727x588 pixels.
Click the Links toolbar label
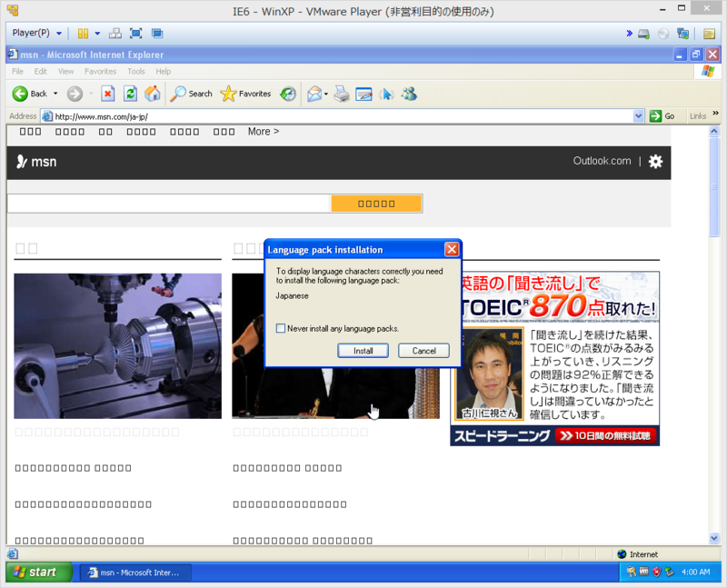(698, 116)
